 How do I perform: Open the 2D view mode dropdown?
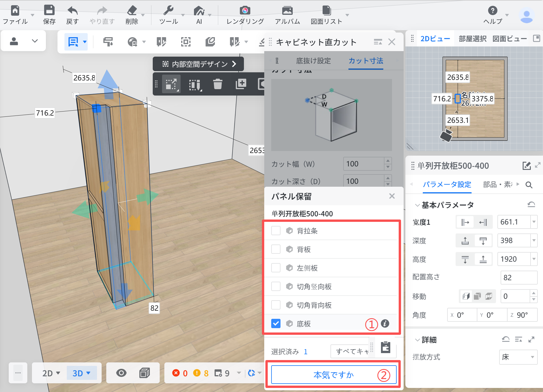[x=51, y=373]
